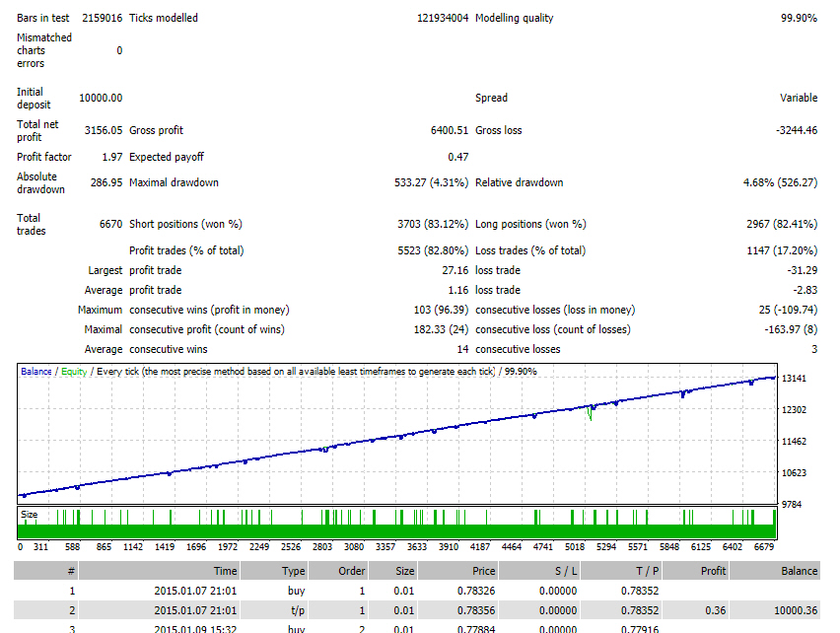Select the largest loss trade value -31.29

tap(802, 270)
